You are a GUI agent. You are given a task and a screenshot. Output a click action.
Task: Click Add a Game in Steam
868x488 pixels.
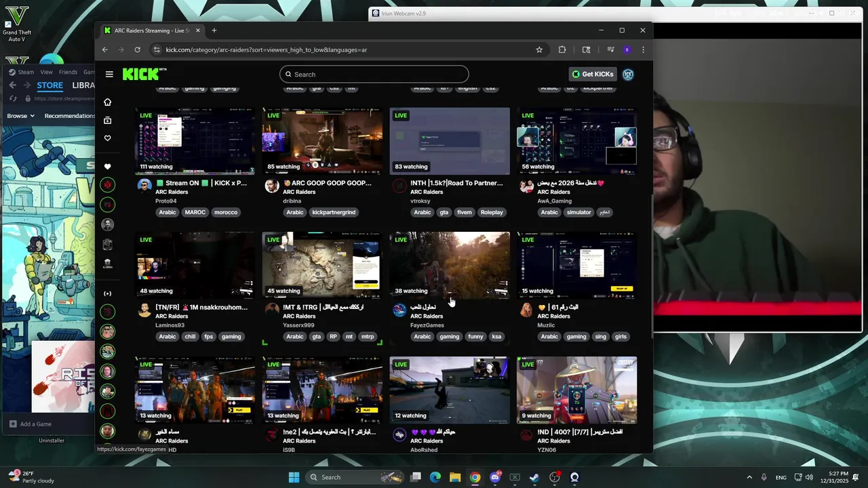30,424
